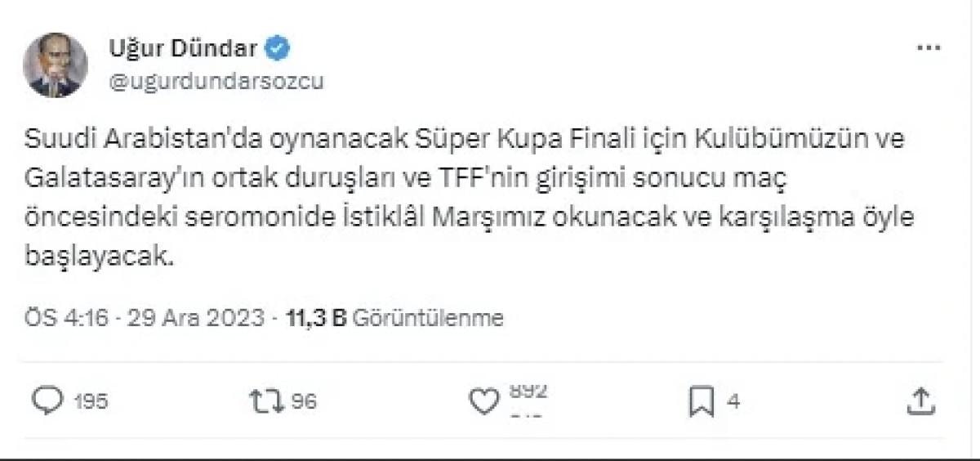The height and width of the screenshot is (461, 980).
Task: Click the like count 892
Action: [x=528, y=391]
